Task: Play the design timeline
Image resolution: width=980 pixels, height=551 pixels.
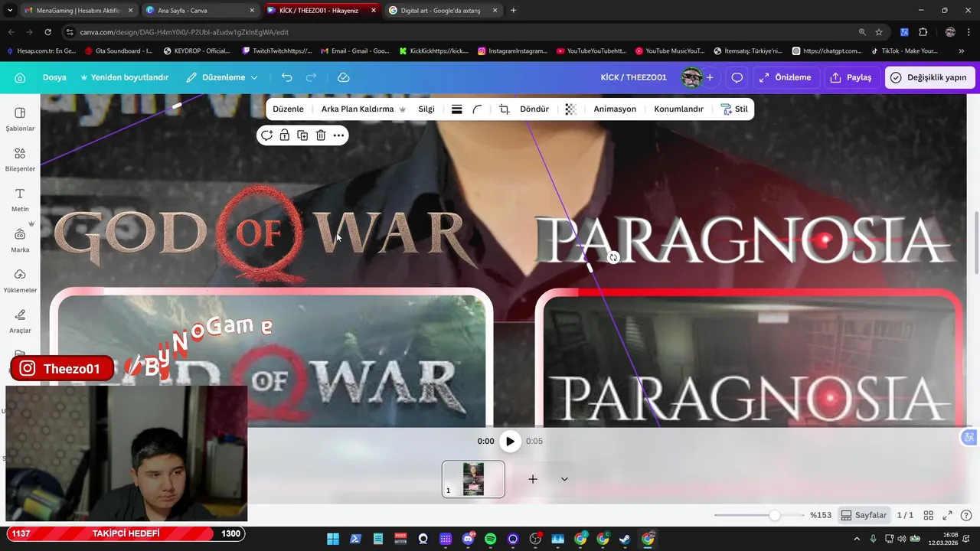Action: [510, 441]
